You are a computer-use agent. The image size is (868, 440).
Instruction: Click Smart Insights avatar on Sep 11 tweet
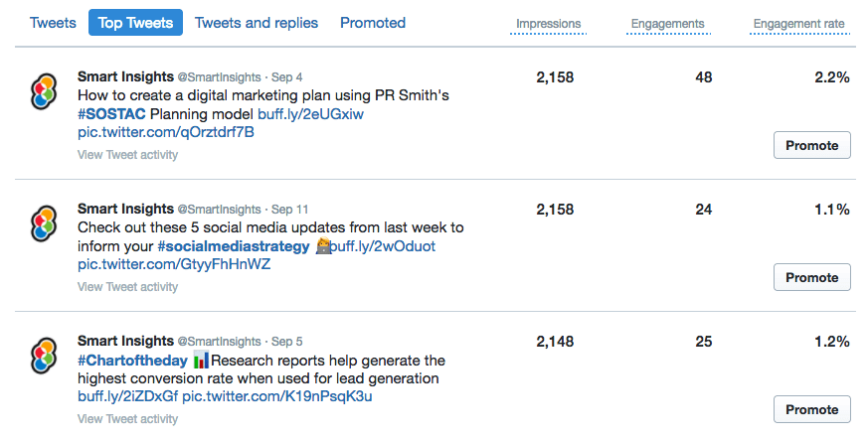coord(44,224)
